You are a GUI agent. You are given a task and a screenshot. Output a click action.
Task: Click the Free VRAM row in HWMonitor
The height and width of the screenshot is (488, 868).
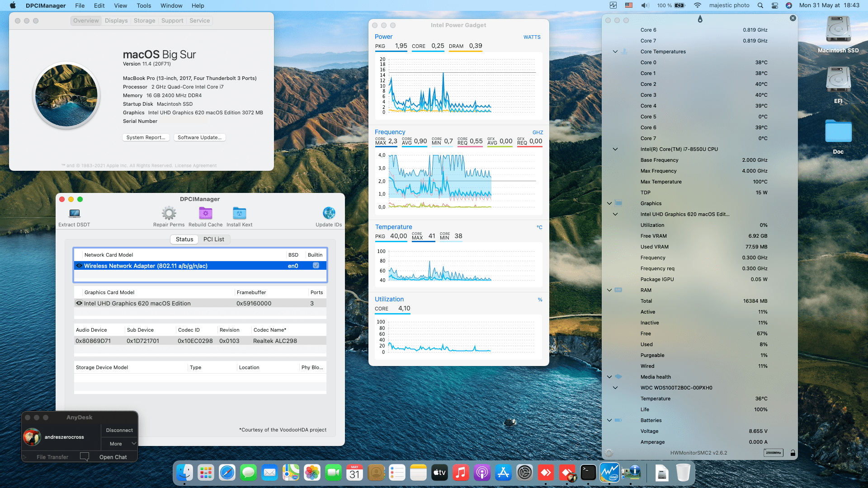click(x=704, y=236)
